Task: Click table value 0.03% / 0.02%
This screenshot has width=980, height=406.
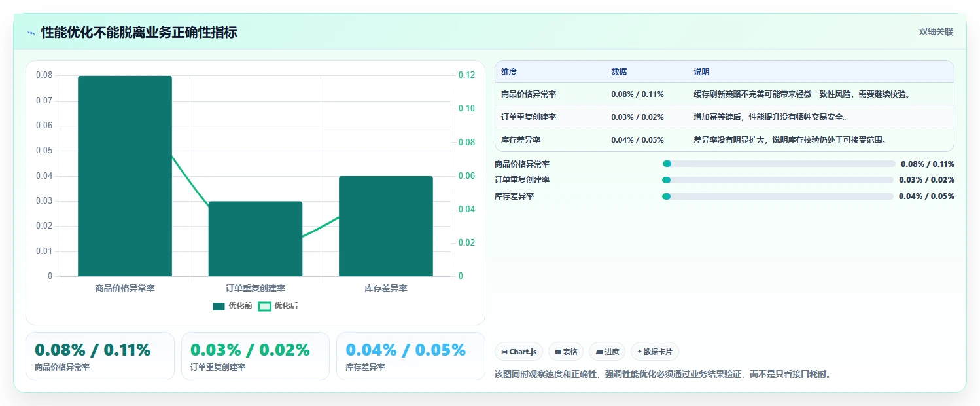Action: [x=637, y=117]
